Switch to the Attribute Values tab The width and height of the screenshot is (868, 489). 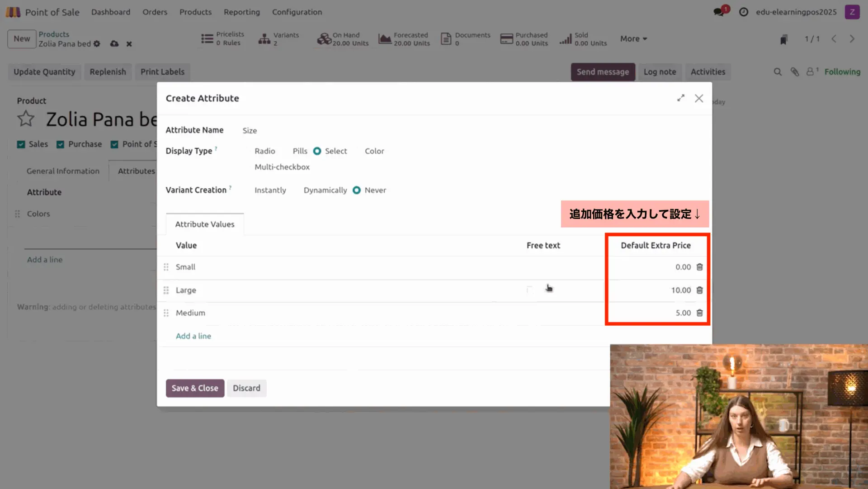coord(205,224)
